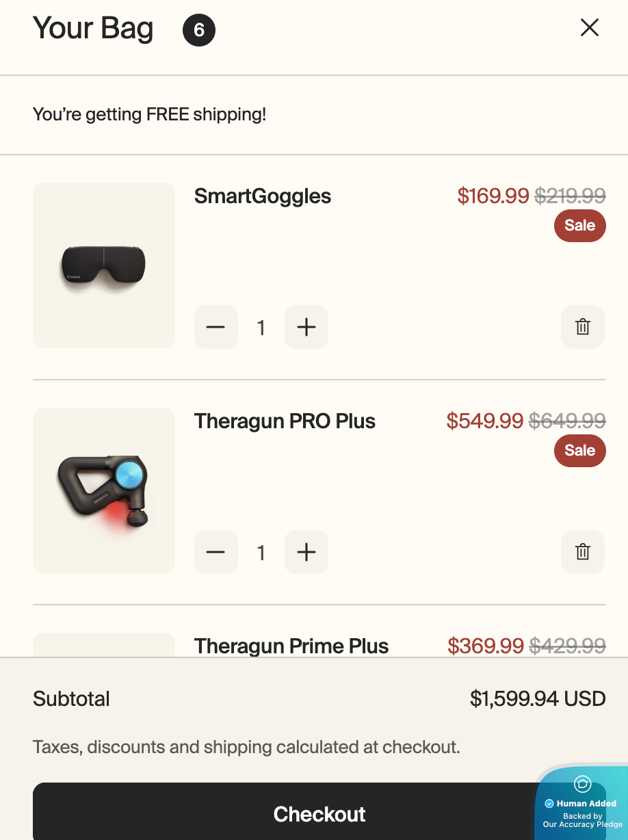Increase Theragun PRO Plus quantity
Image resolution: width=628 pixels, height=840 pixels.
pos(306,552)
